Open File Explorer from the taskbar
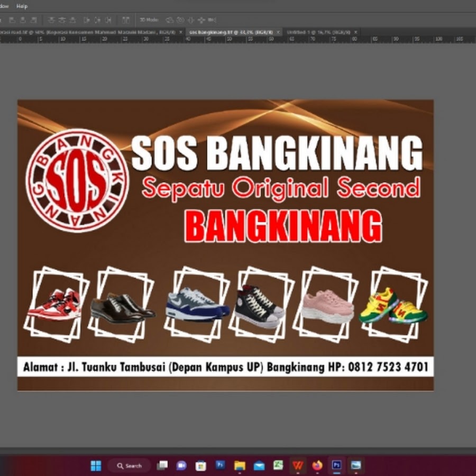Image resolution: width=476 pixels, height=476 pixels. coord(240,465)
